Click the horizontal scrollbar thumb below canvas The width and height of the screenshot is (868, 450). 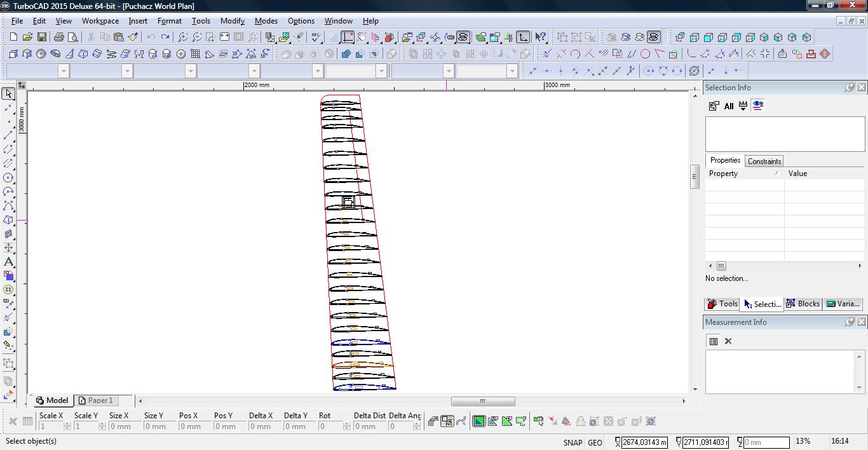[483, 401]
